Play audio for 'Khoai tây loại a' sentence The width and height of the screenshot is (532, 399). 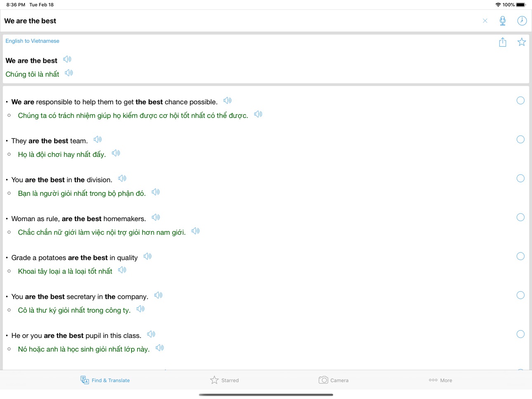point(122,270)
